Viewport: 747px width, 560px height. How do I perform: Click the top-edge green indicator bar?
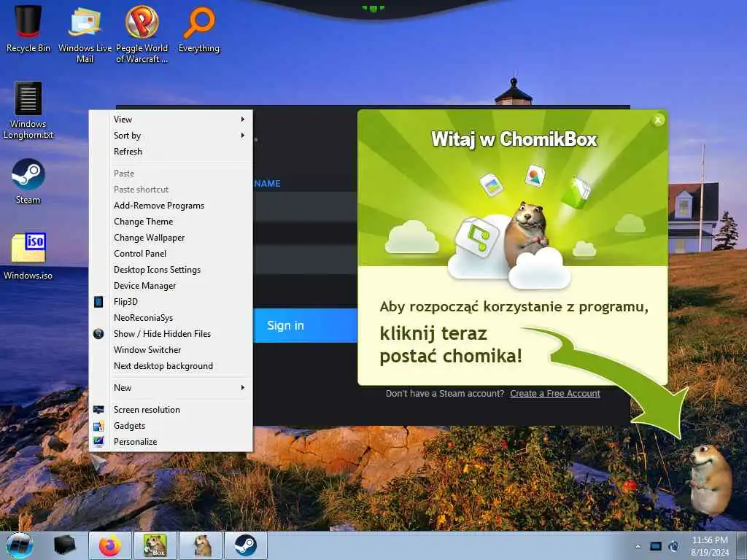373,8
